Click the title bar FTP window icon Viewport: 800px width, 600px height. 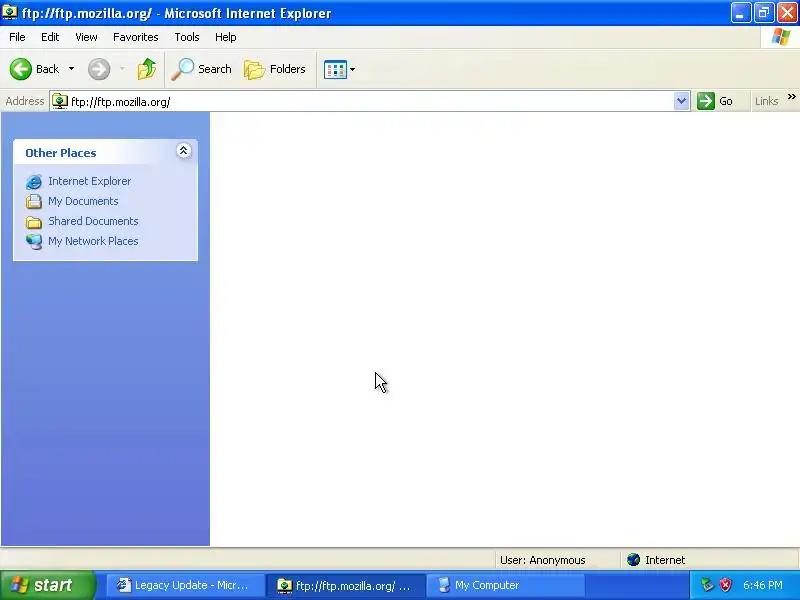pyautogui.click(x=9, y=12)
